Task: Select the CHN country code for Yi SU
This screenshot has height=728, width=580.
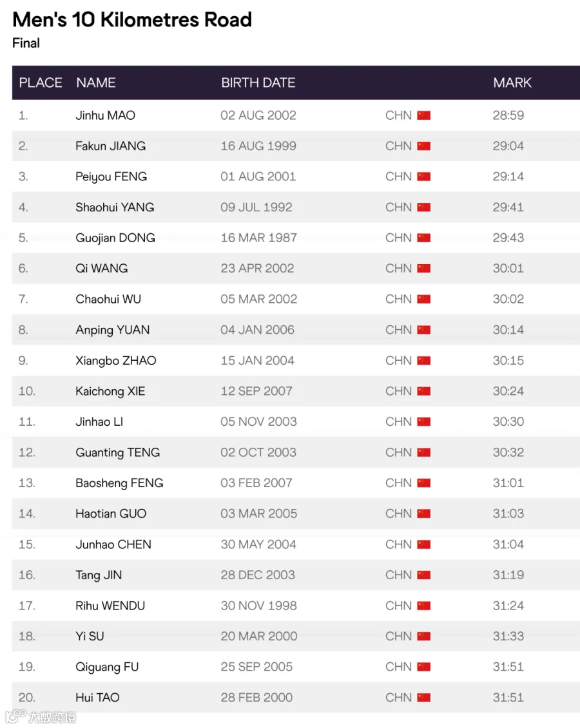Action: [398, 636]
